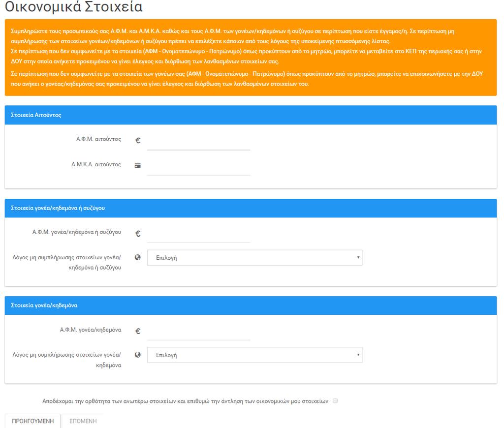
Task: Click the euro icon beside Α.Φ.Μ. αιτούντος
Action: point(138,140)
